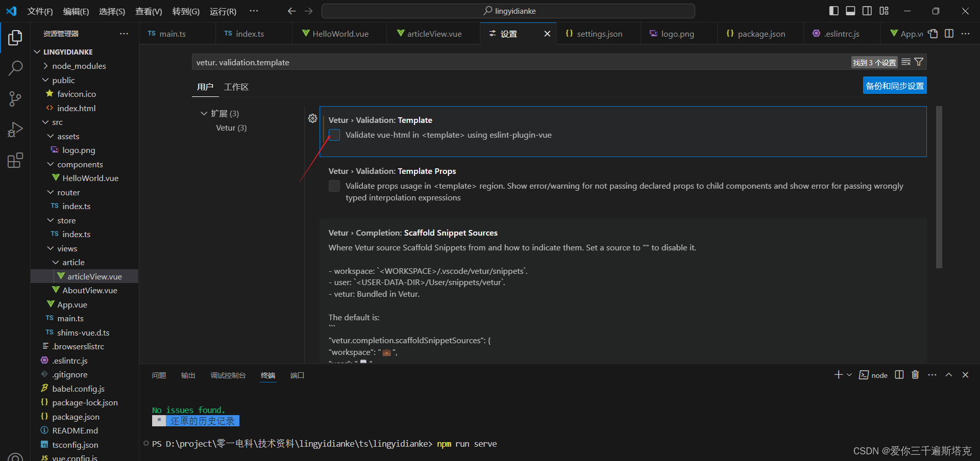Toggle the primary sidebar visibility icon
The image size is (980, 461).
(833, 10)
